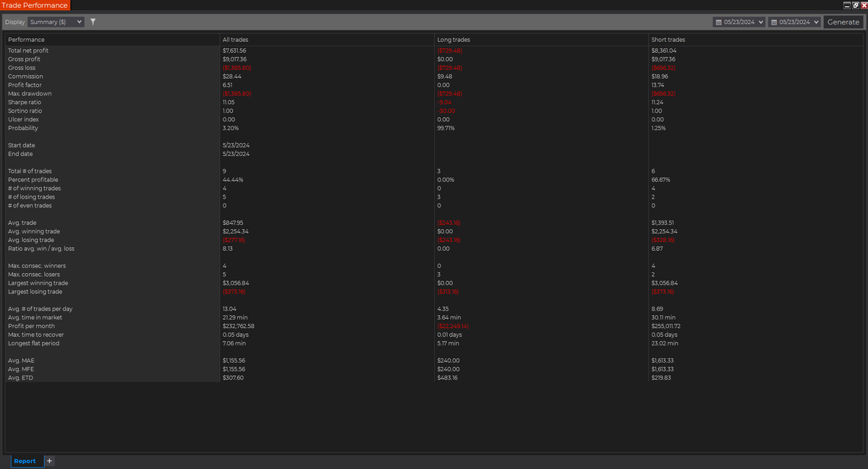Select the Avg. winning trade row label
868x469 pixels.
click(x=34, y=231)
